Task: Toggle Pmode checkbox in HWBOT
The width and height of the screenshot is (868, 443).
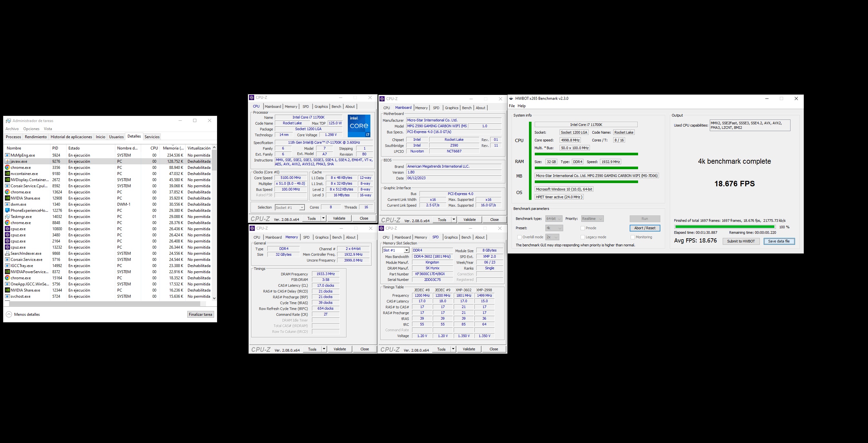Action: (582, 228)
